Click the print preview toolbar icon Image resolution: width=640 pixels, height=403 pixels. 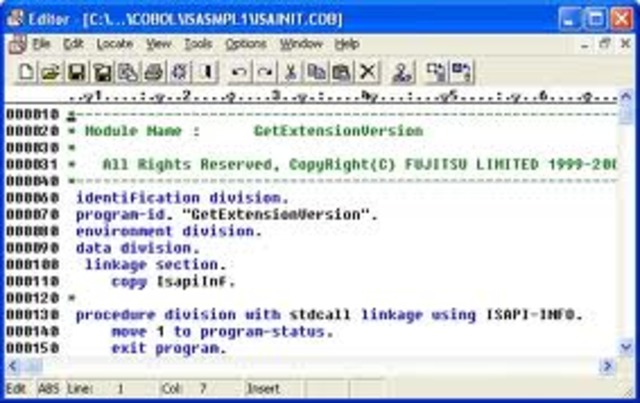pyautogui.click(x=128, y=73)
